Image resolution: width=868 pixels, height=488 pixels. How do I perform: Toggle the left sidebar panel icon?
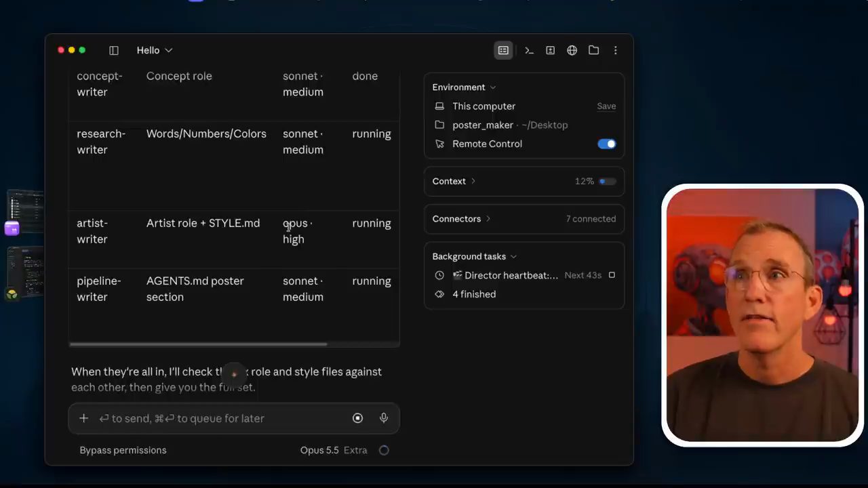(x=114, y=50)
